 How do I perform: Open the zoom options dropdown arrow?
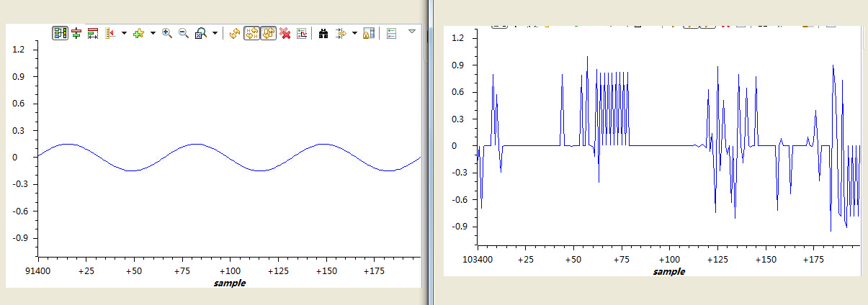215,33
